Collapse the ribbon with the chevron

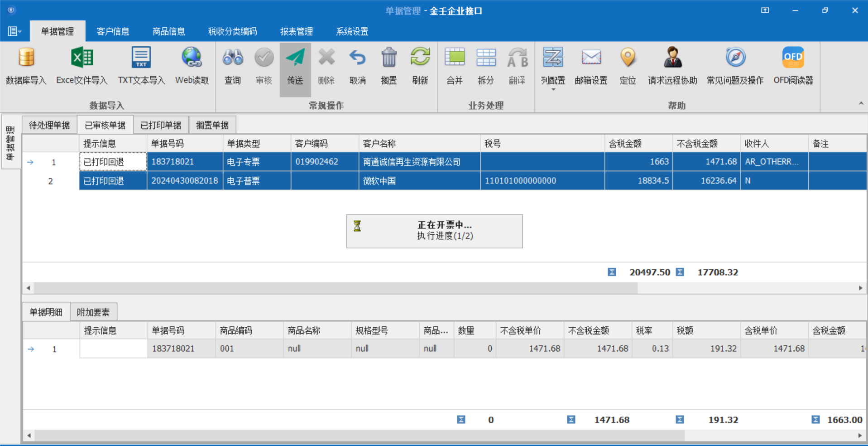861,104
